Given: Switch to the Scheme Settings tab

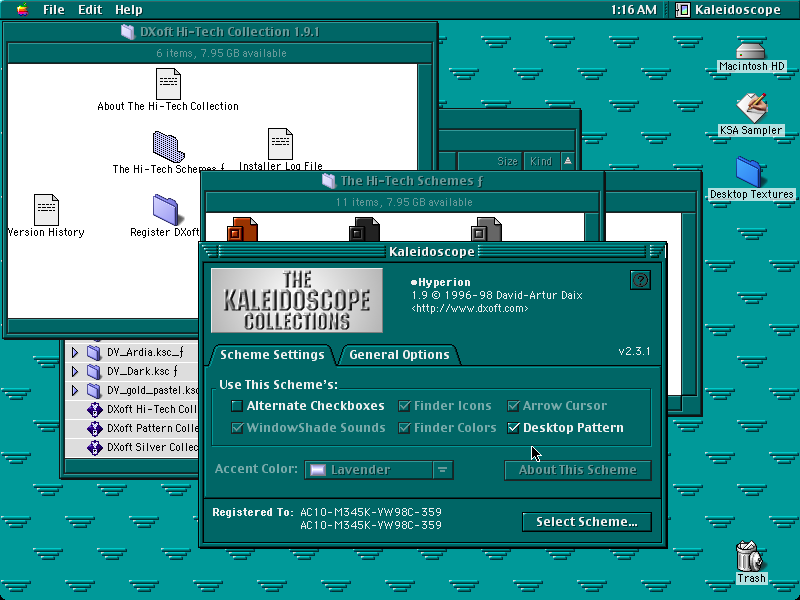Looking at the screenshot, I should [272, 355].
